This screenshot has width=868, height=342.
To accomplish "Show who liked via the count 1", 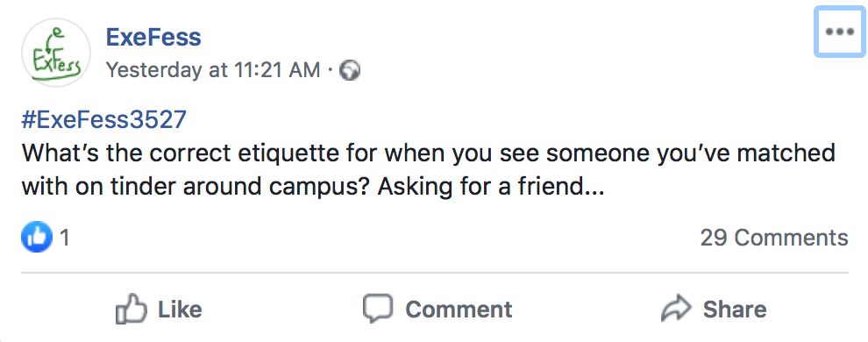I will [x=64, y=238].
